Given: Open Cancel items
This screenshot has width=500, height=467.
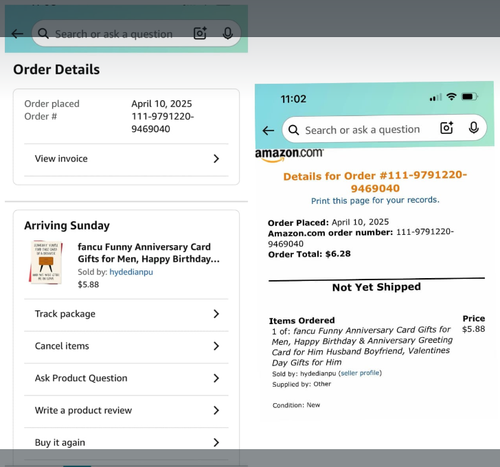Looking at the screenshot, I should click(x=126, y=346).
